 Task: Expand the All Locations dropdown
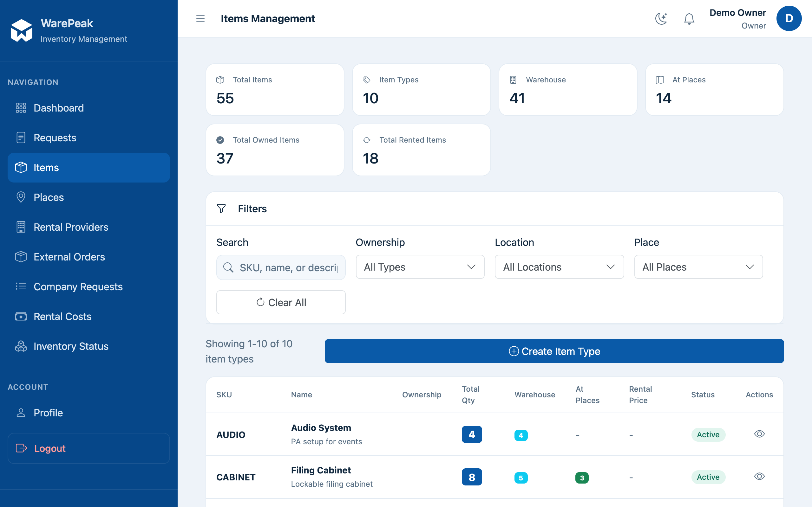559,267
